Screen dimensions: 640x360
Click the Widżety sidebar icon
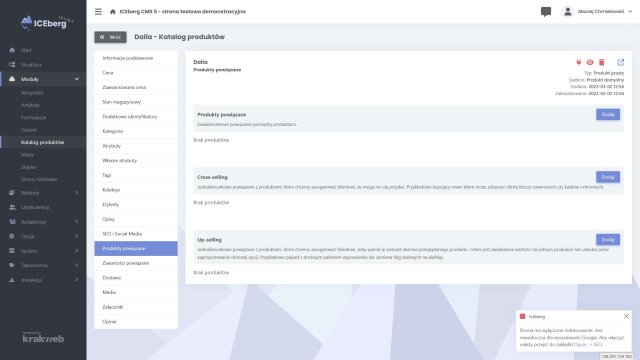coord(12,193)
